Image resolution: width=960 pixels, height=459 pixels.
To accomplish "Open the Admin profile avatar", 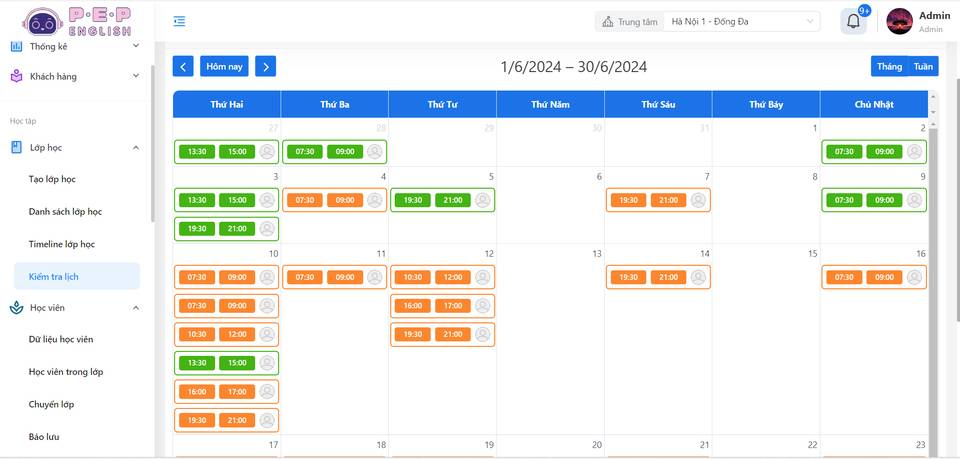I will (899, 21).
